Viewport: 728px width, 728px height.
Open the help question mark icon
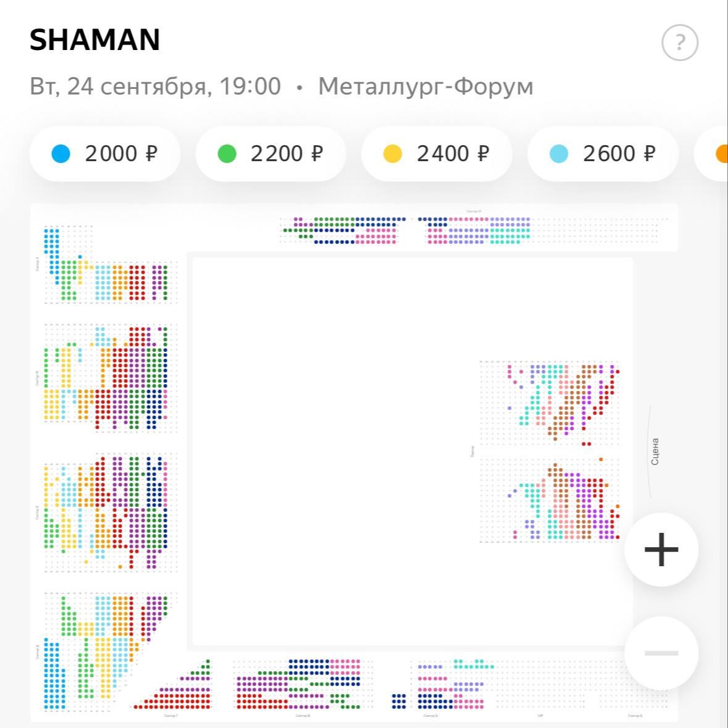(679, 43)
